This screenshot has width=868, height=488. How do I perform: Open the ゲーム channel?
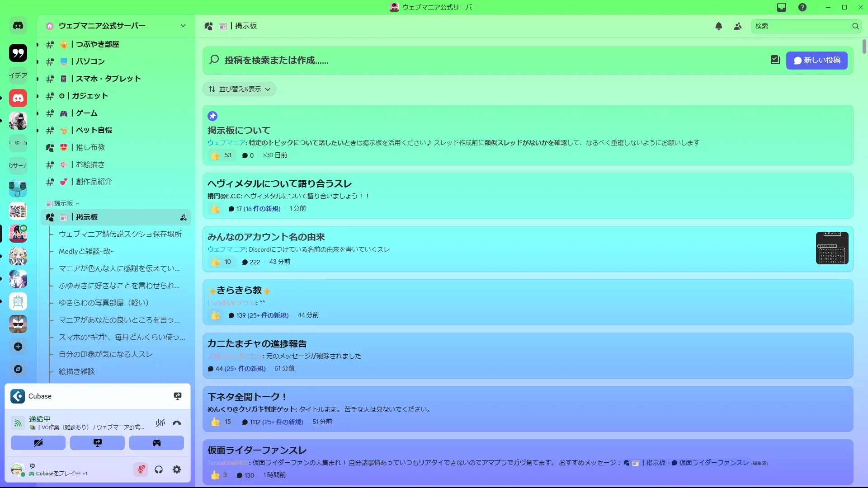pos(86,113)
